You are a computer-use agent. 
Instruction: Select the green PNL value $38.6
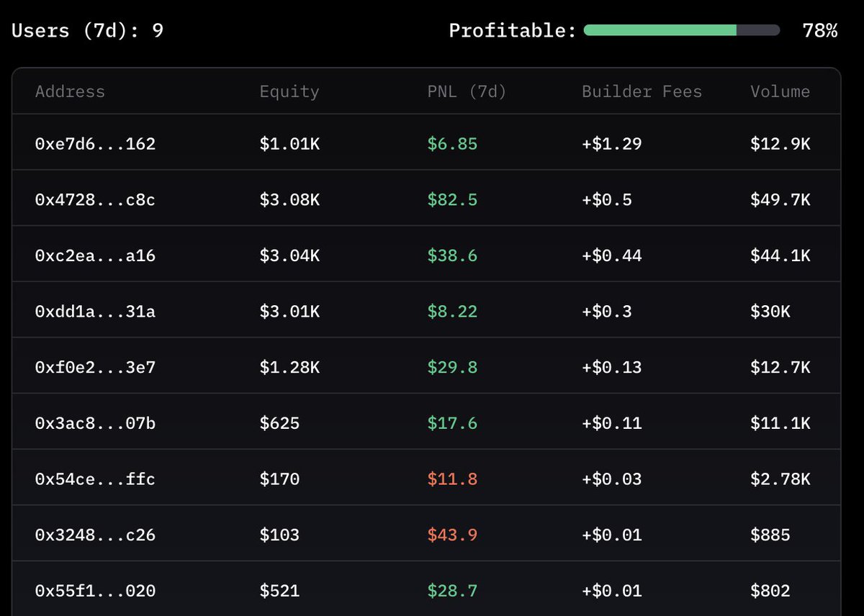[452, 255]
